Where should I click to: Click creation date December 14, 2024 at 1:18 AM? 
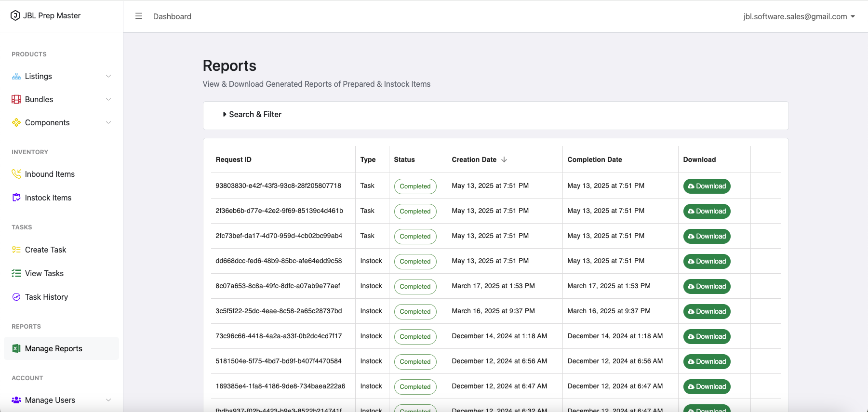(499, 336)
